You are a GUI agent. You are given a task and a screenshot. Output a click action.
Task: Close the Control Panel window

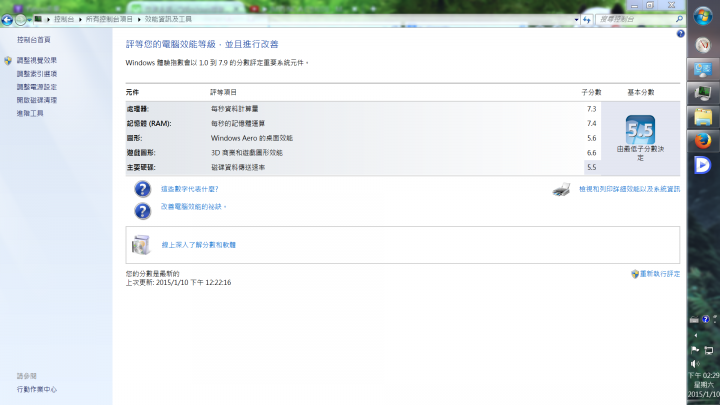click(671, 6)
